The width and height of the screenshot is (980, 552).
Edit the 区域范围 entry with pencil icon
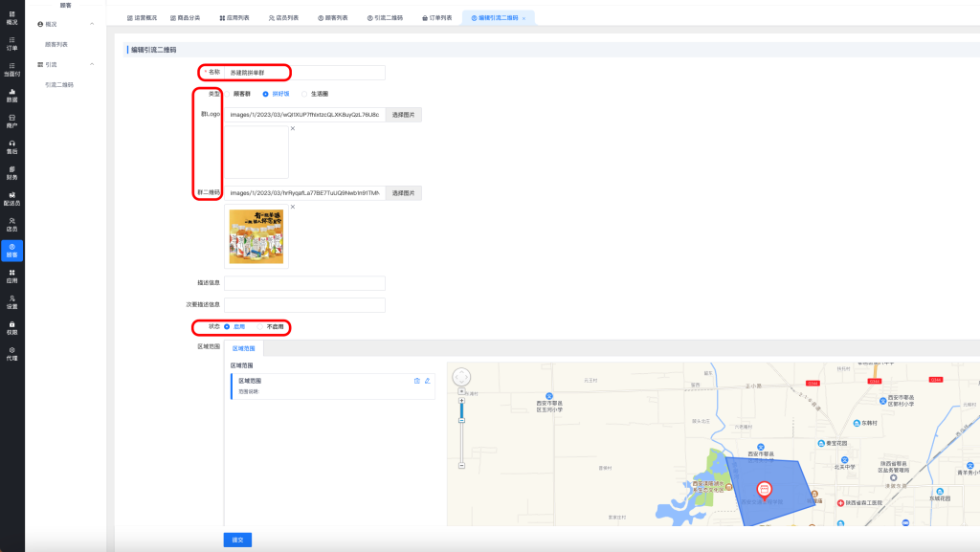tap(427, 381)
